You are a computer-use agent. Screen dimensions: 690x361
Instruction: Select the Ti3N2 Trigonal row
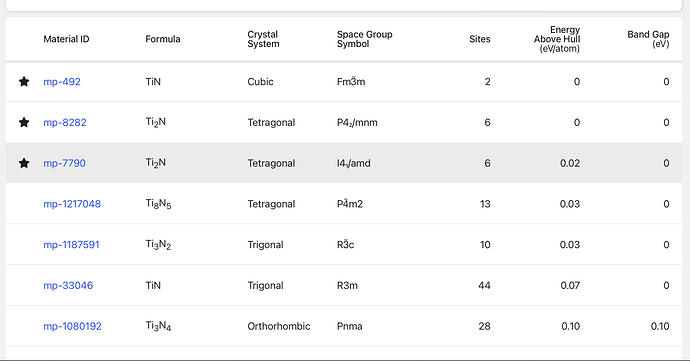(344, 245)
